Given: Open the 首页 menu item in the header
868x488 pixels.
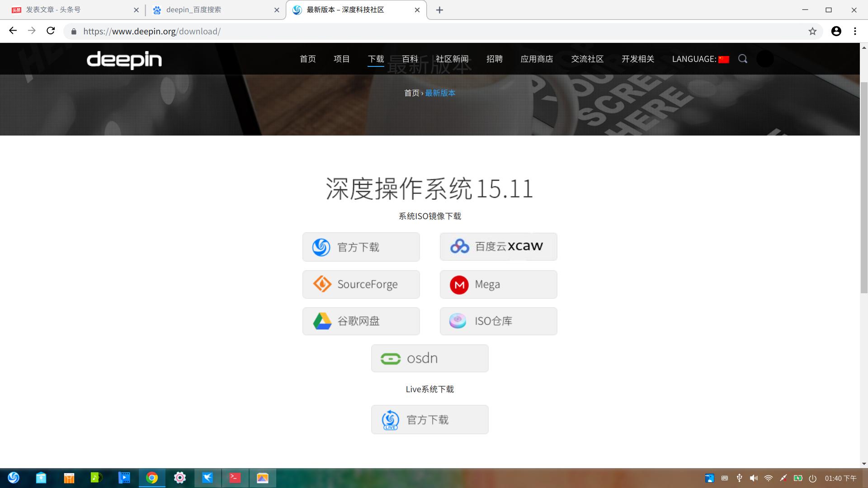Looking at the screenshot, I should pos(308,59).
